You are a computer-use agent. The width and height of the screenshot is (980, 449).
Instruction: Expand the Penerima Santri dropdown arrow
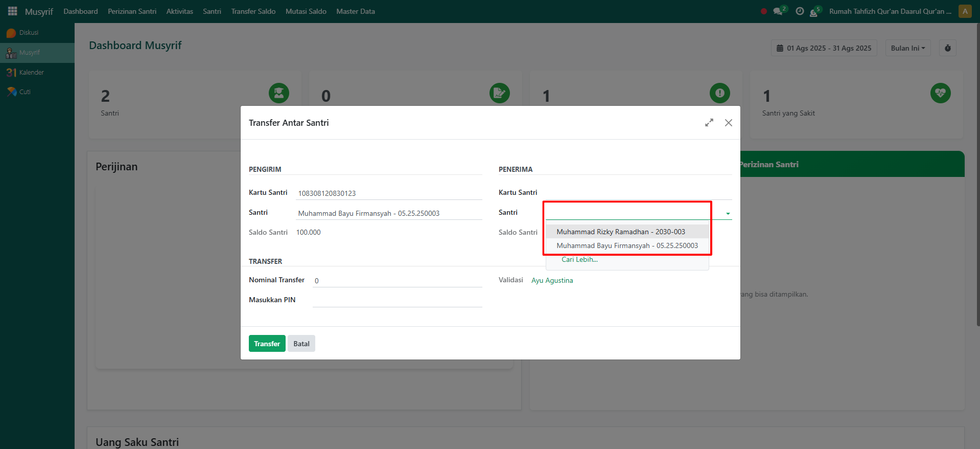728,213
